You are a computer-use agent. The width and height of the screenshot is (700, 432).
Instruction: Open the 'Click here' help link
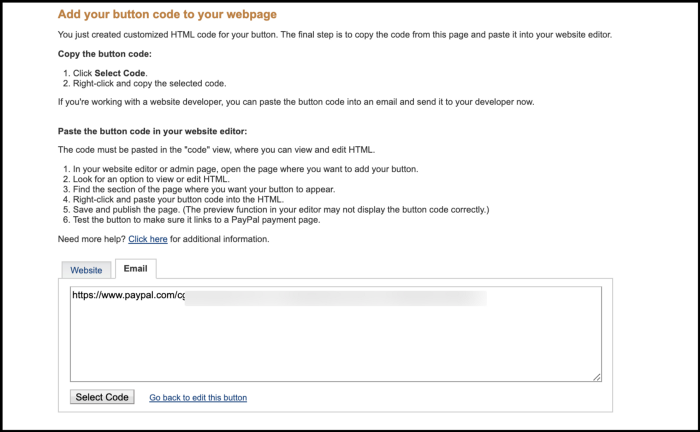coord(147,239)
